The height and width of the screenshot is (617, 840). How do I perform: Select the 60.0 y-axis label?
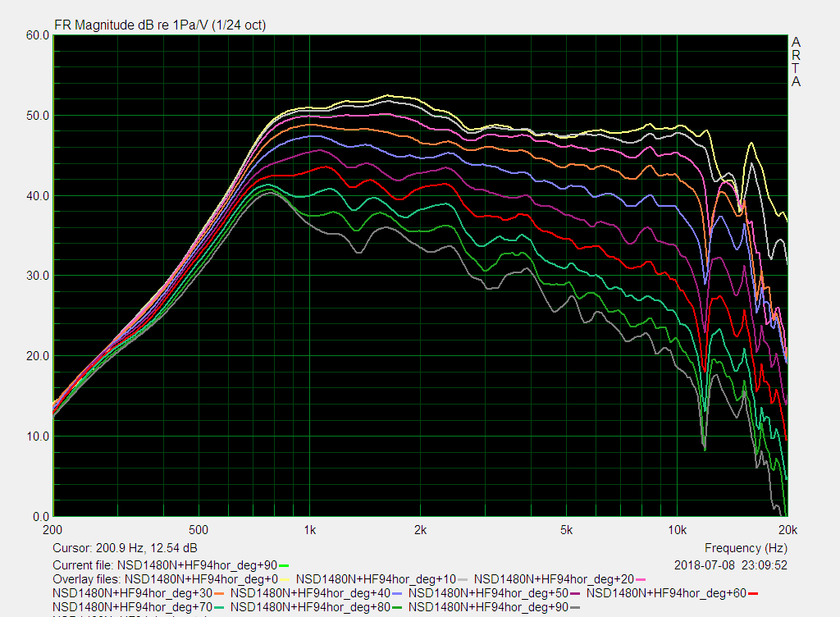pyautogui.click(x=38, y=35)
